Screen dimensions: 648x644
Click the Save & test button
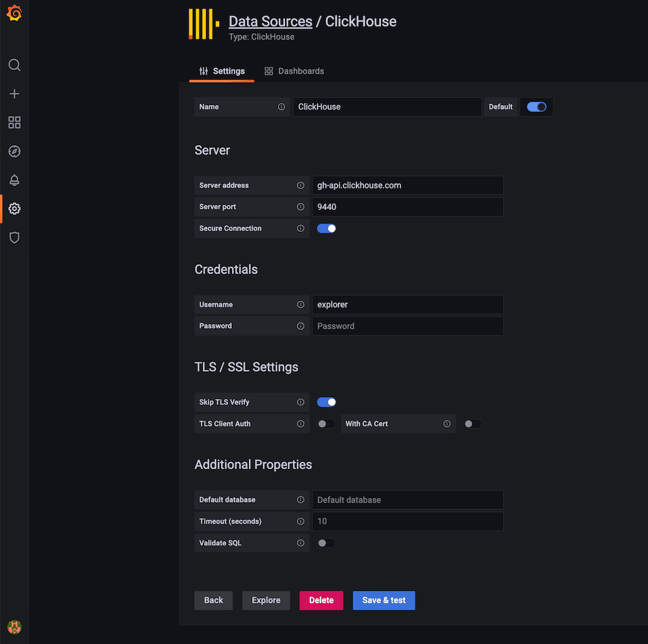[384, 600]
